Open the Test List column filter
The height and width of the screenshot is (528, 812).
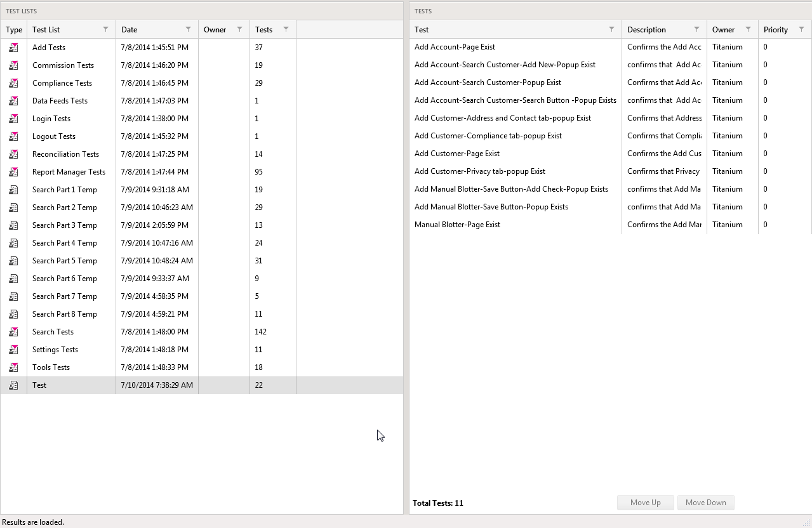coord(105,29)
